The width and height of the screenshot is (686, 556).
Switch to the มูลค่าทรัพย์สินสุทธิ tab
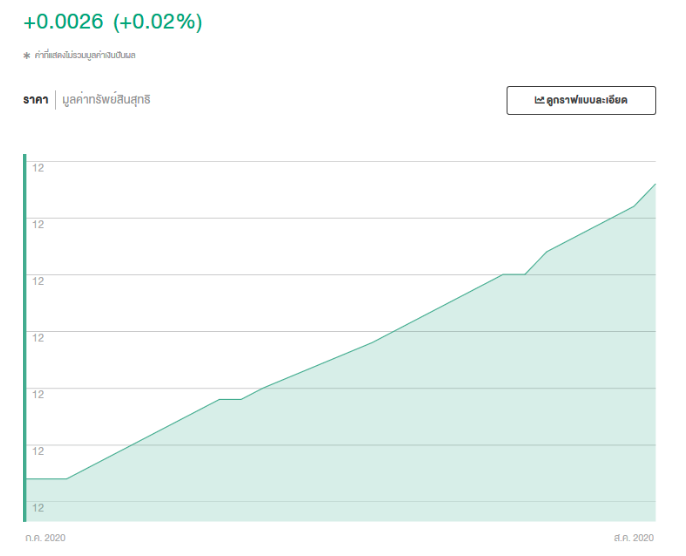(x=106, y=100)
